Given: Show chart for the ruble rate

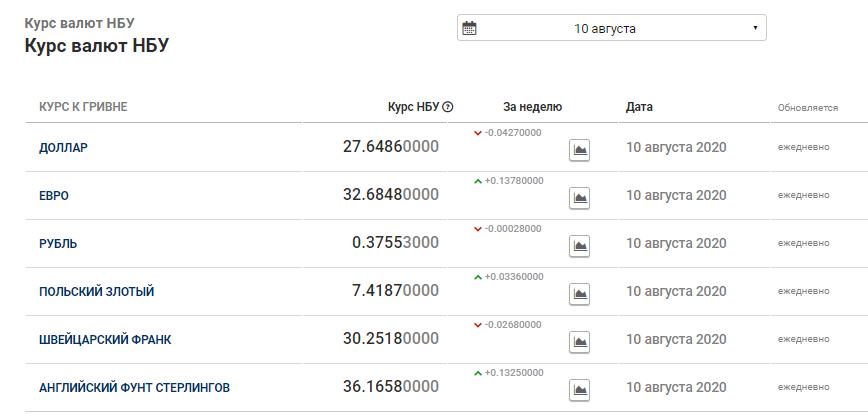Looking at the screenshot, I should tap(579, 246).
